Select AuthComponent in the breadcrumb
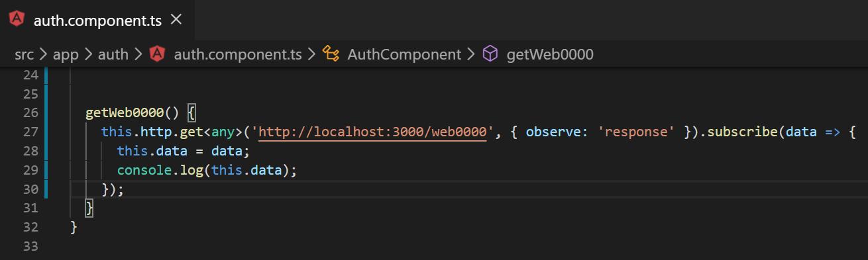 (x=404, y=54)
